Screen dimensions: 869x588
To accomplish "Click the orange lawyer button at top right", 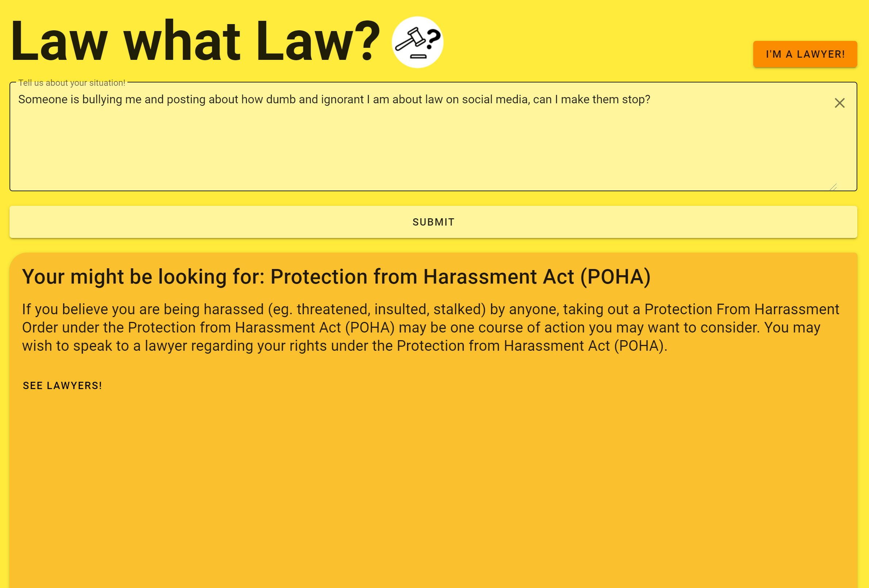I will pos(805,54).
